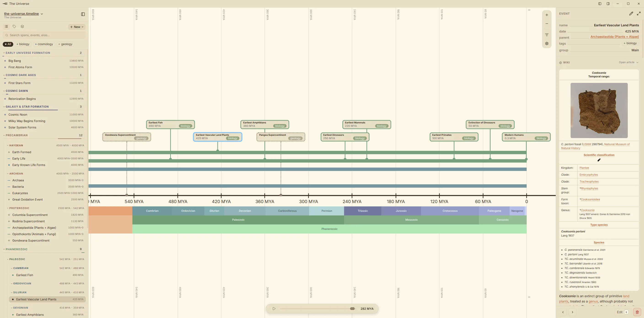Click the WIKI globe icon
Viewport: 644px width, 318px height.
[561, 63]
